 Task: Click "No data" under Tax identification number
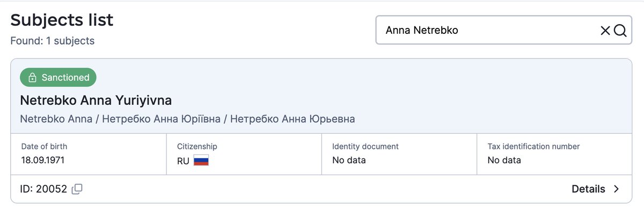[x=504, y=160]
